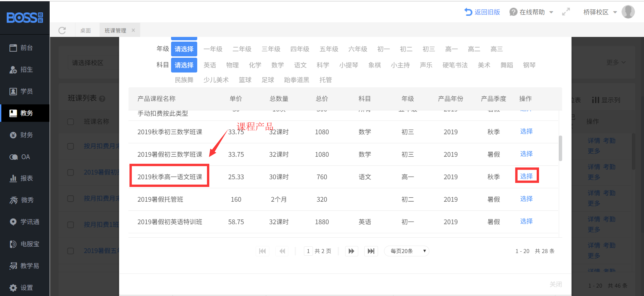Viewport: 644px width, 296px height.
Task: Open the 教务 sidebar section
Action: pos(25,113)
